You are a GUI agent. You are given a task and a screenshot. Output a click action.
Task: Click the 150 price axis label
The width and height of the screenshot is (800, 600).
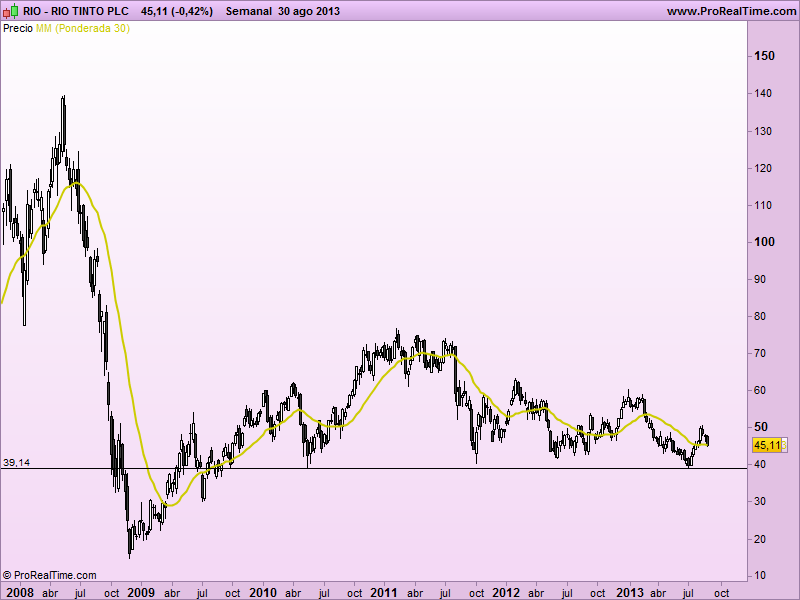click(x=764, y=56)
